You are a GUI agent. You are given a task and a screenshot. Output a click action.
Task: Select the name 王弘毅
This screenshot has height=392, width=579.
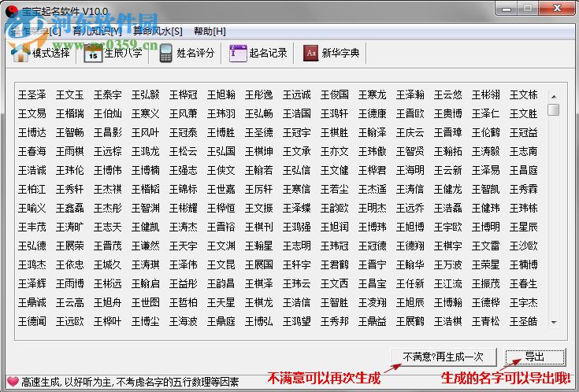click(x=146, y=95)
